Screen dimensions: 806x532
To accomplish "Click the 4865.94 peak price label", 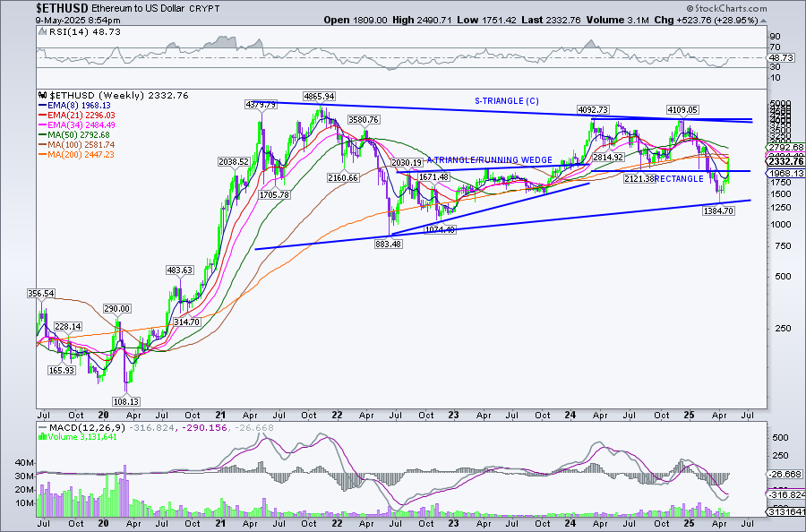I will 319,96.
